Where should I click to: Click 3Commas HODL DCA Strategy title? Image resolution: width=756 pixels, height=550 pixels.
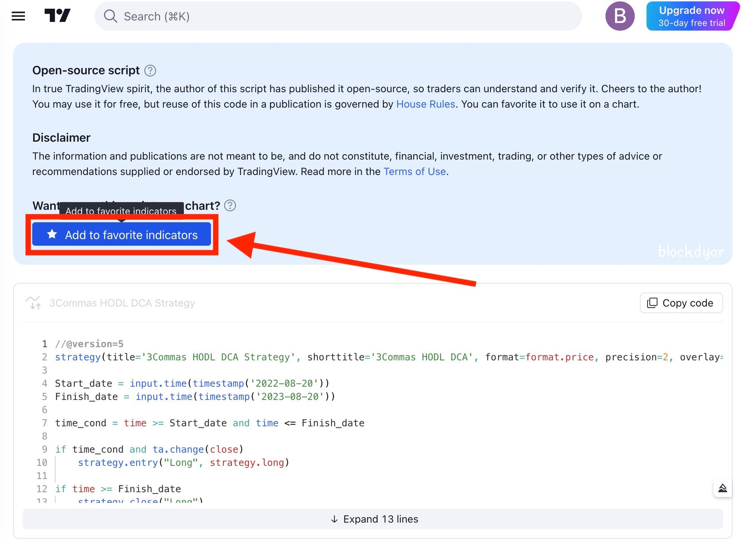(122, 303)
